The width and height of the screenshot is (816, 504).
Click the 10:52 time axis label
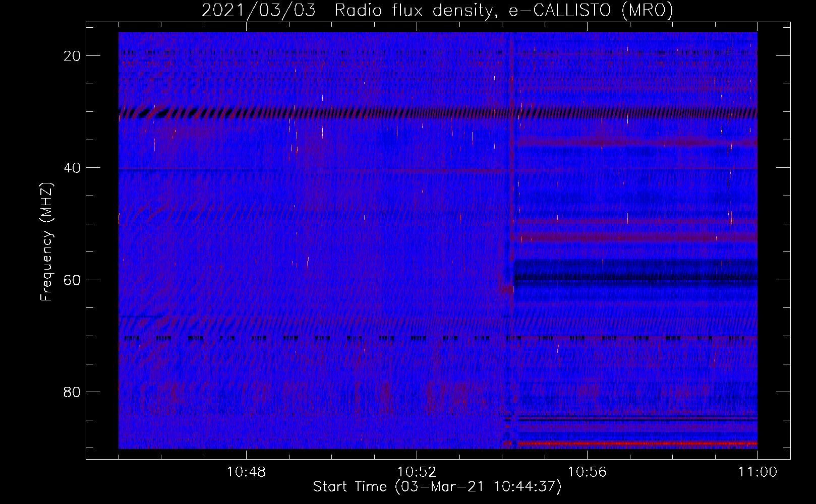417,472
